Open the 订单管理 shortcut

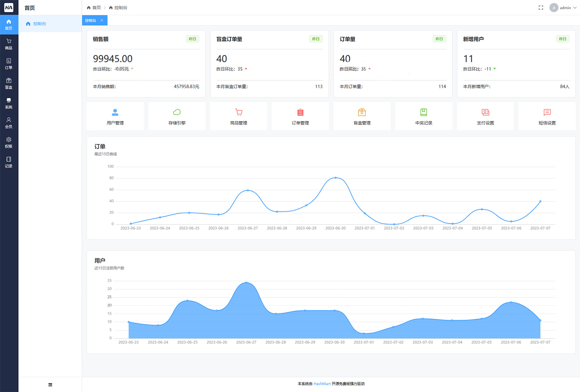[300, 116]
